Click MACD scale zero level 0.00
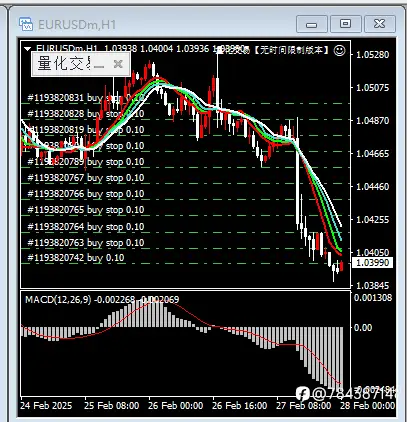 [x=363, y=328]
